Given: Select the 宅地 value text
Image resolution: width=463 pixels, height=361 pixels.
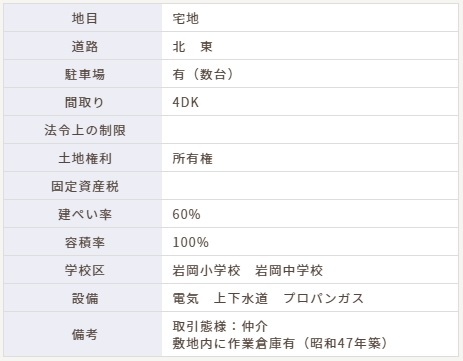Looking at the screenshot, I should pyautogui.click(x=186, y=18).
